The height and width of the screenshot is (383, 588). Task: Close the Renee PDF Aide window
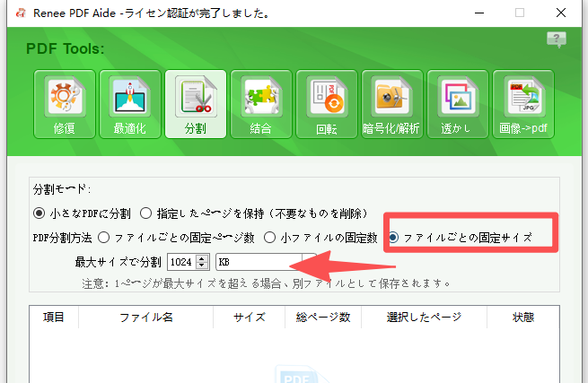tap(561, 13)
